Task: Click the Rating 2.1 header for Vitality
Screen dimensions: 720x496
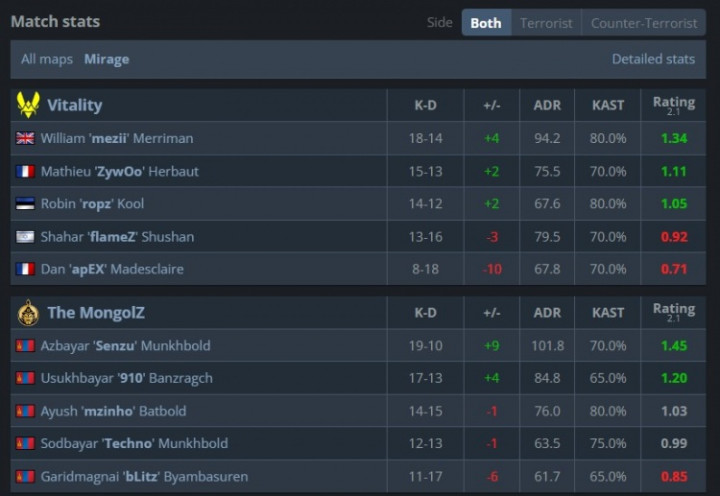Action: [673, 105]
